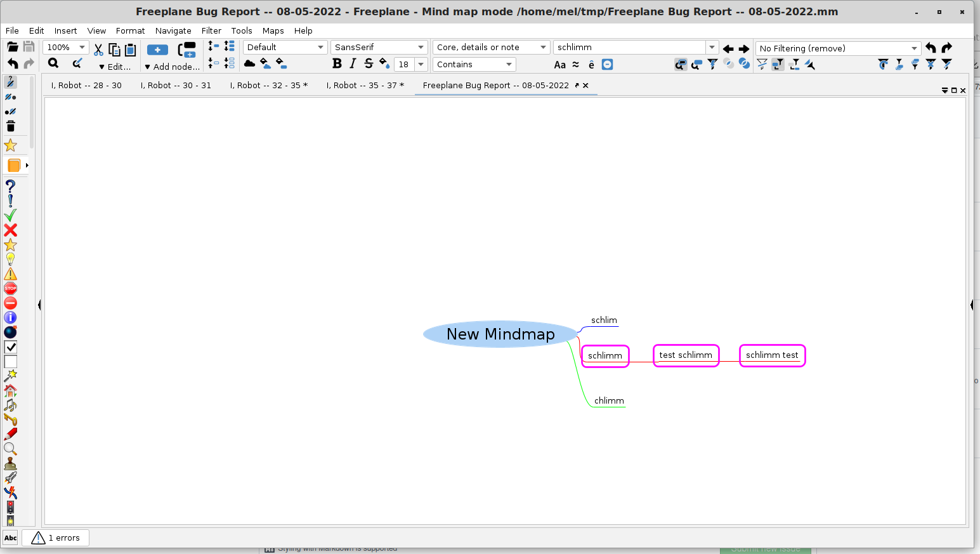The width and height of the screenshot is (980, 554).
Task: Select the trash remove-icons tool in sidebar
Action: pyautogui.click(x=10, y=126)
